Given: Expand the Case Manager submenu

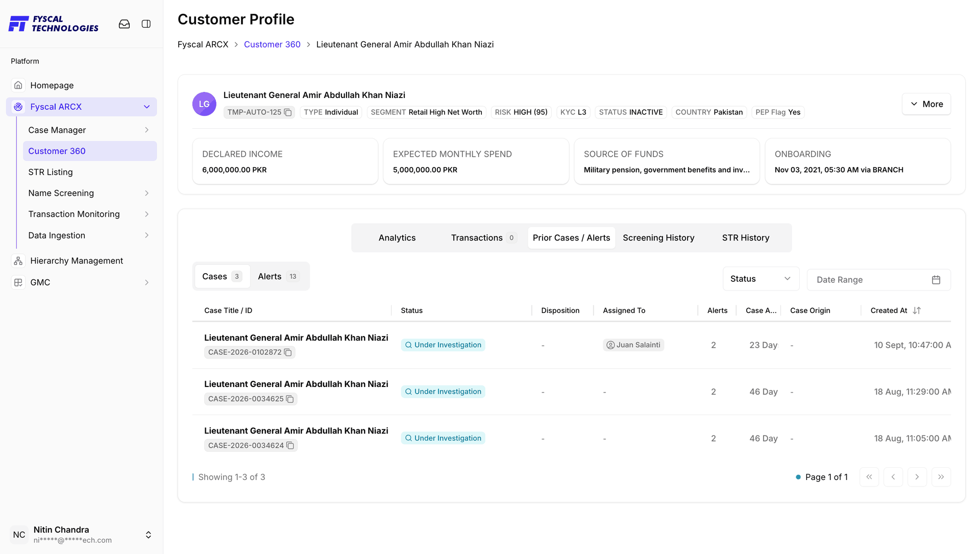Looking at the screenshot, I should 146,130.
